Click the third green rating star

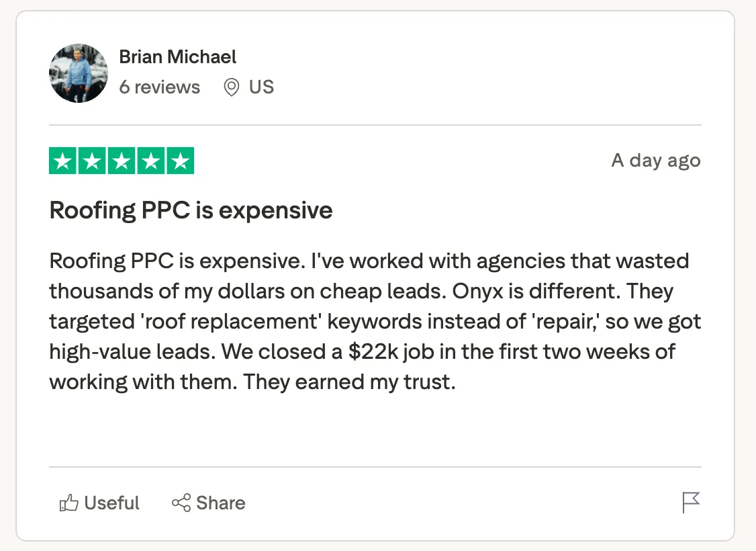click(122, 161)
